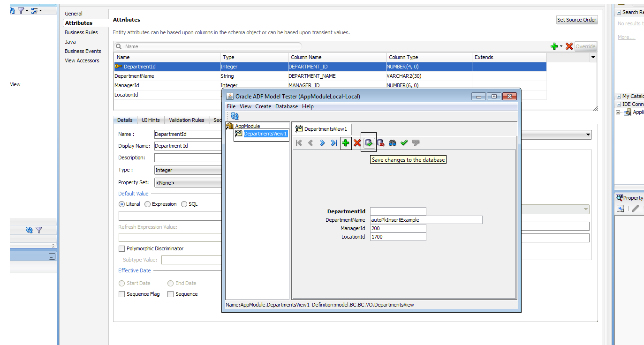The height and width of the screenshot is (345, 644).
Task: Click the Set Source Order button
Action: pos(577,20)
